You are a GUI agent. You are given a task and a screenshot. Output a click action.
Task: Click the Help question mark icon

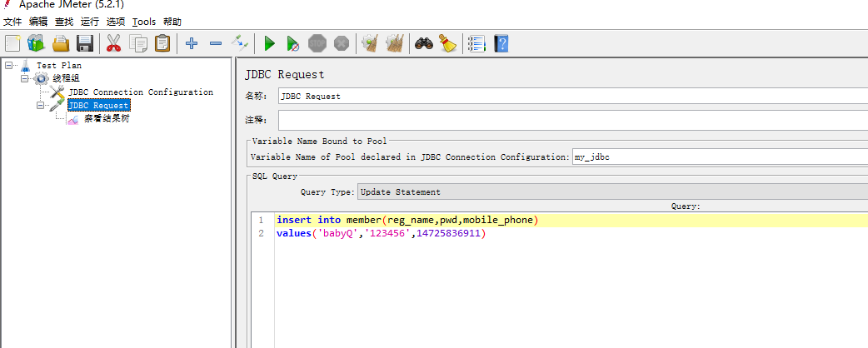pyautogui.click(x=501, y=43)
